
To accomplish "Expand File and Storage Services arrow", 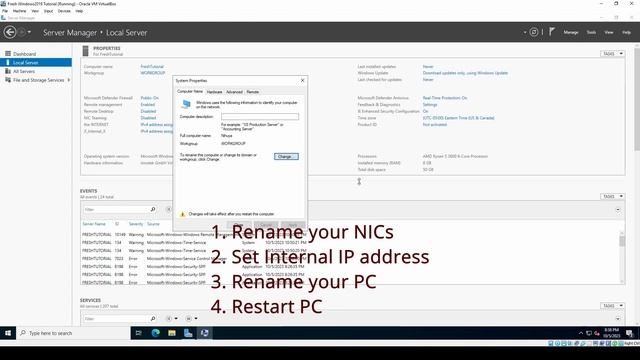I will coord(69,80).
